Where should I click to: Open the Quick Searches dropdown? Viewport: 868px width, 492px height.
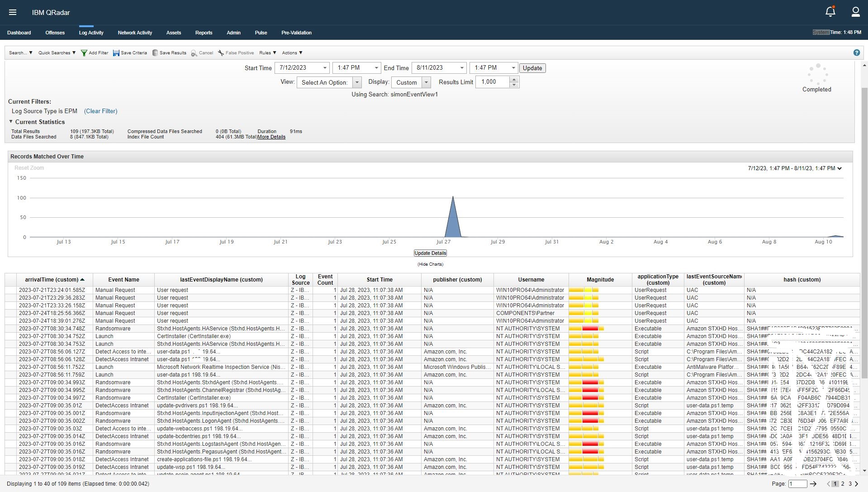tap(56, 53)
